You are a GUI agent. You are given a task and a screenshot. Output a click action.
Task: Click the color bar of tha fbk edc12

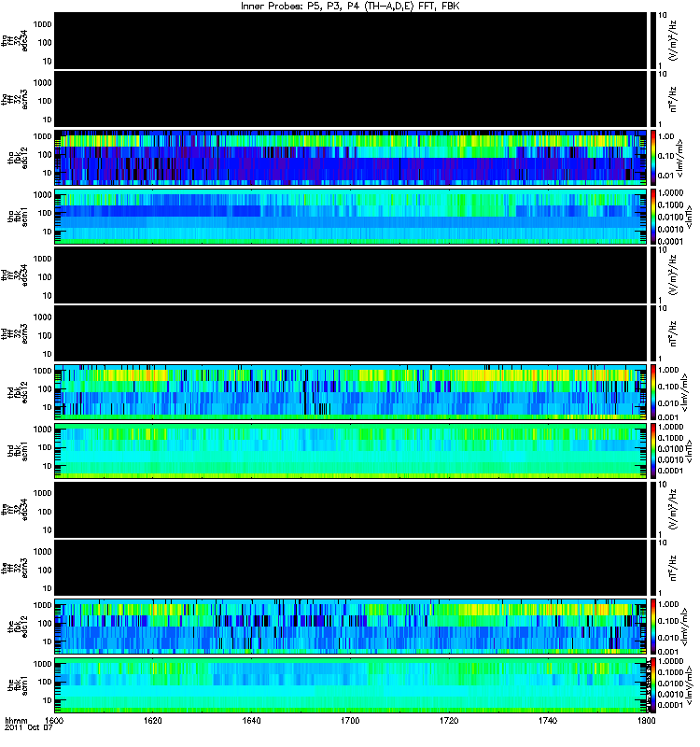pos(653,158)
